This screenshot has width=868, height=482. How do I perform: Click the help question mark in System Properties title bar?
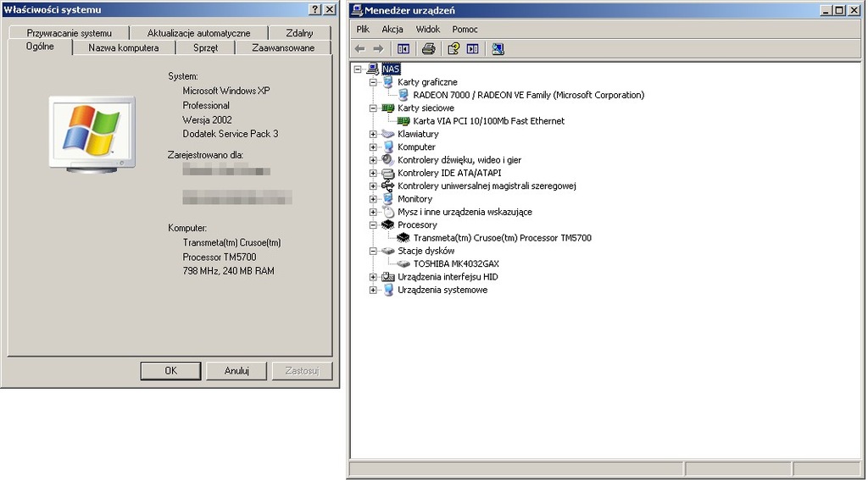[315, 9]
